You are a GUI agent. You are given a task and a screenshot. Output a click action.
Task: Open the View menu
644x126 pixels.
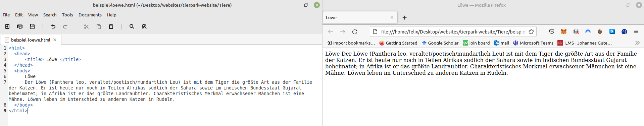coord(33,15)
